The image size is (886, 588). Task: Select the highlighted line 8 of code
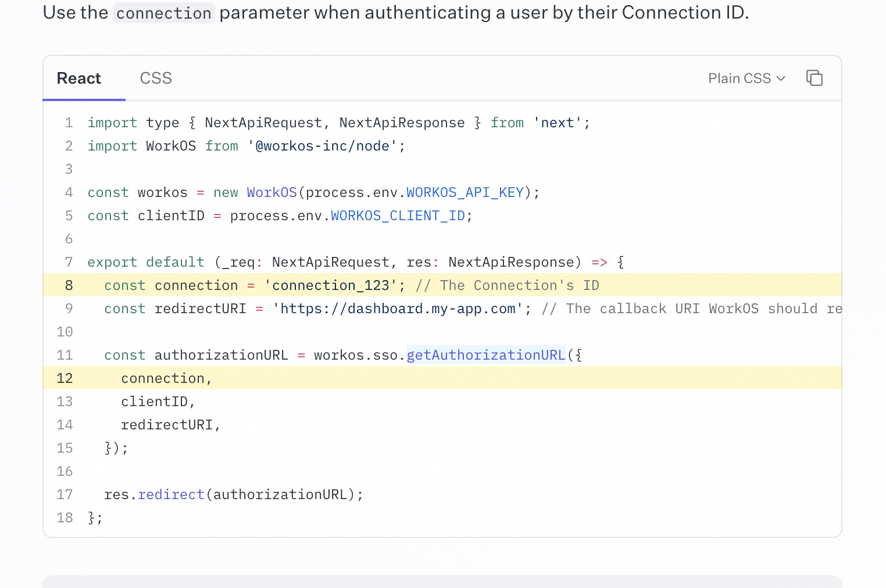[x=349, y=285]
